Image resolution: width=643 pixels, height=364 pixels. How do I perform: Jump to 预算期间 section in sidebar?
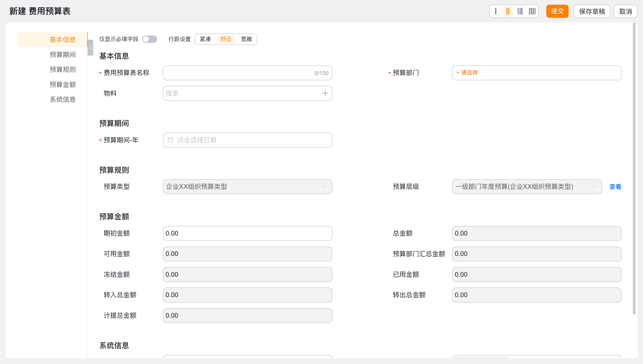click(63, 55)
